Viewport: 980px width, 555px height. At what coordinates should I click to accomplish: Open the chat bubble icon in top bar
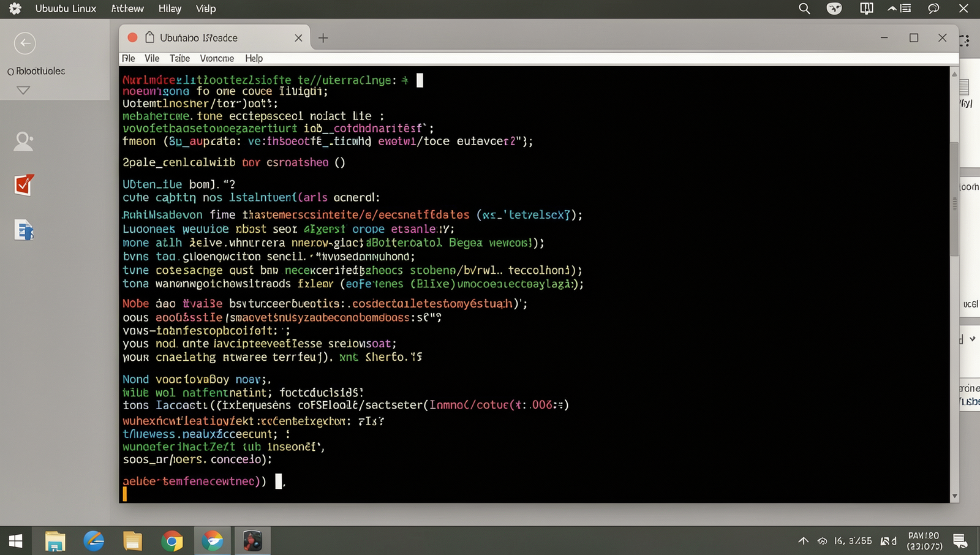[933, 9]
